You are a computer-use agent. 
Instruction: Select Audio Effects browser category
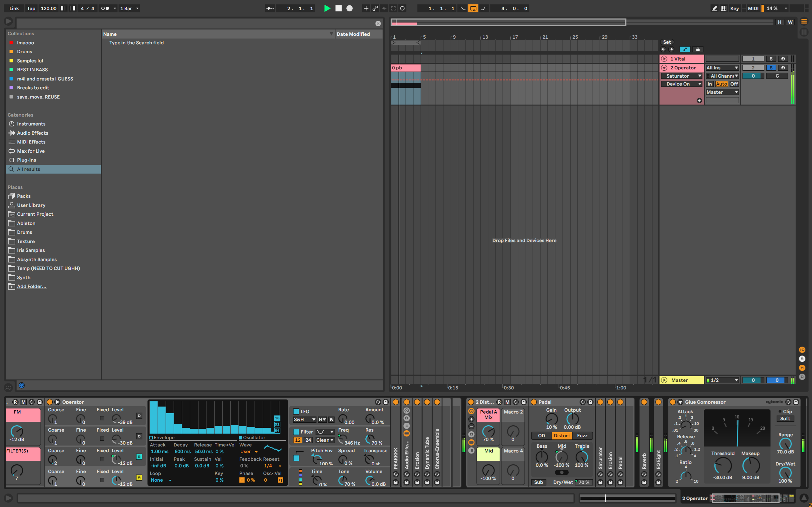pos(33,133)
